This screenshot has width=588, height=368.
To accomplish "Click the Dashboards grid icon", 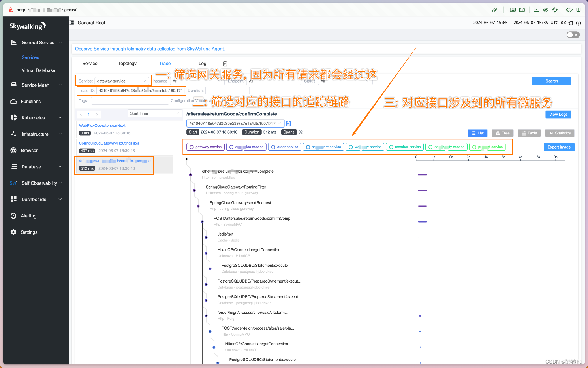I will click(x=13, y=200).
